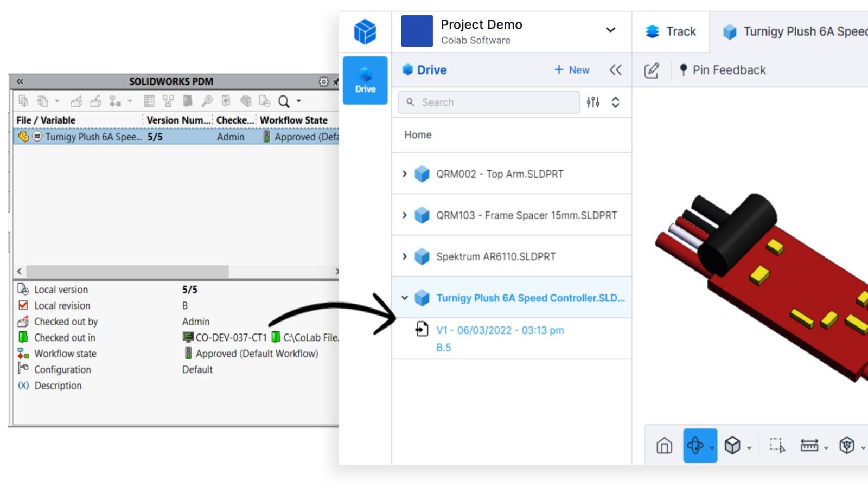Screen dimensions: 868x488
Task: Click PDM change state workflow icon
Action: tap(115, 101)
